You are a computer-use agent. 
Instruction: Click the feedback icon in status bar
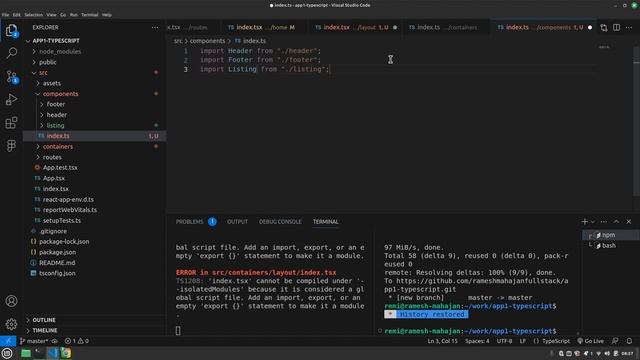(615, 341)
